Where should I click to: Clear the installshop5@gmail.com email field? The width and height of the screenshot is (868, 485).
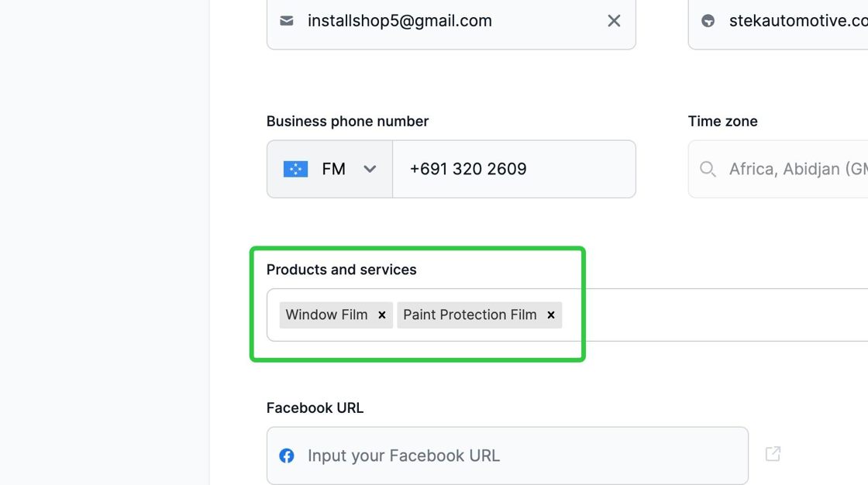click(x=614, y=21)
